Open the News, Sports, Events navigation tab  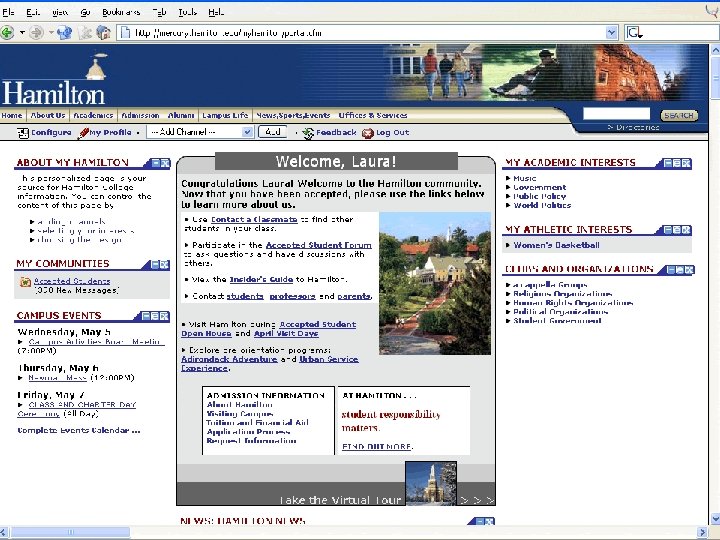[293, 115]
